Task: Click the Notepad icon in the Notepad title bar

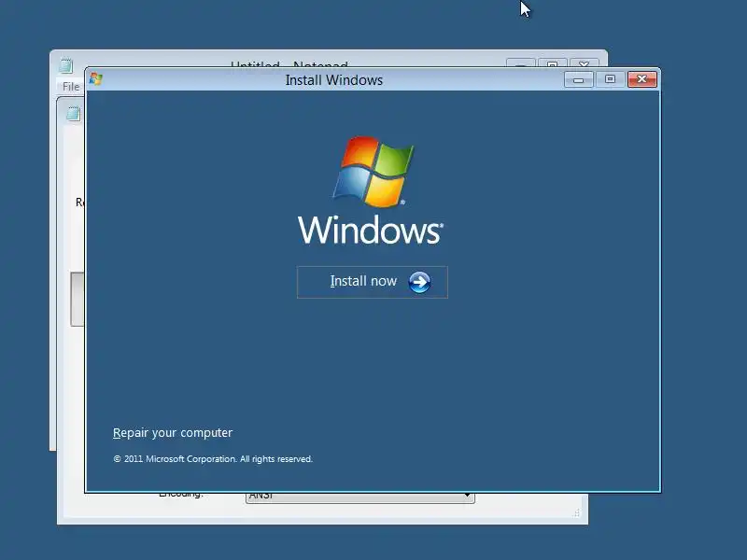Action: tap(66, 65)
